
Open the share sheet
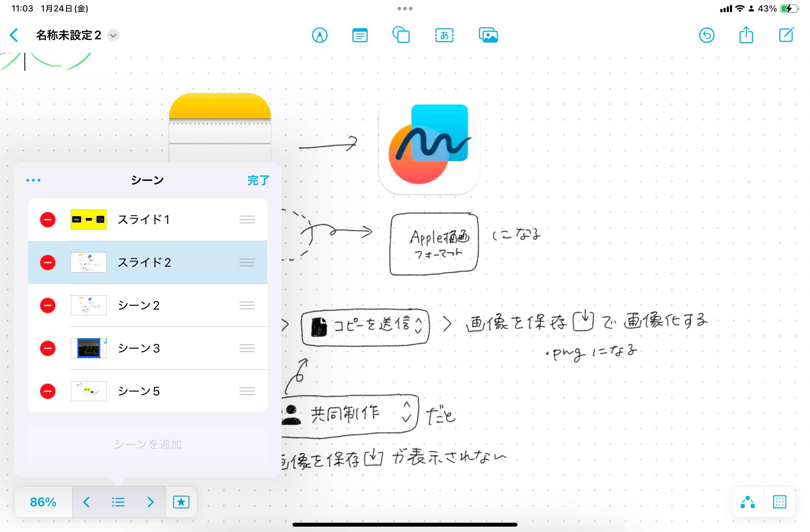click(746, 35)
